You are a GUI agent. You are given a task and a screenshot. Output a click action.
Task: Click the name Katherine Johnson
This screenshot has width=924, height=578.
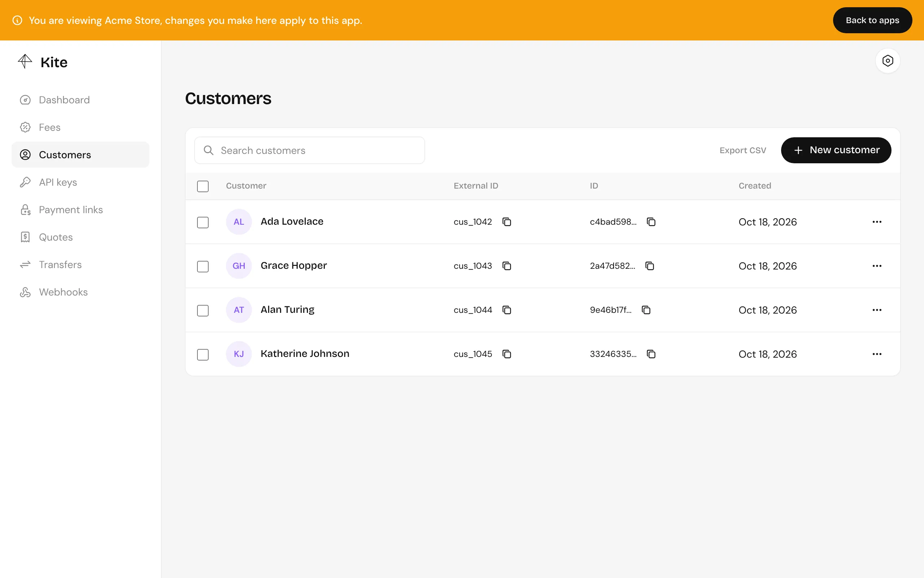click(x=305, y=354)
